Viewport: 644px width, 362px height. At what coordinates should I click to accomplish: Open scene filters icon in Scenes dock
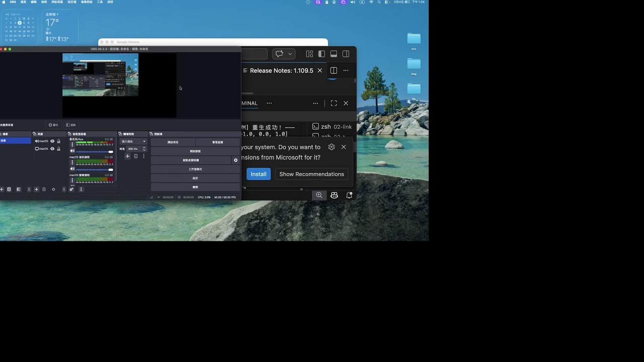pyautogui.click(x=19, y=190)
